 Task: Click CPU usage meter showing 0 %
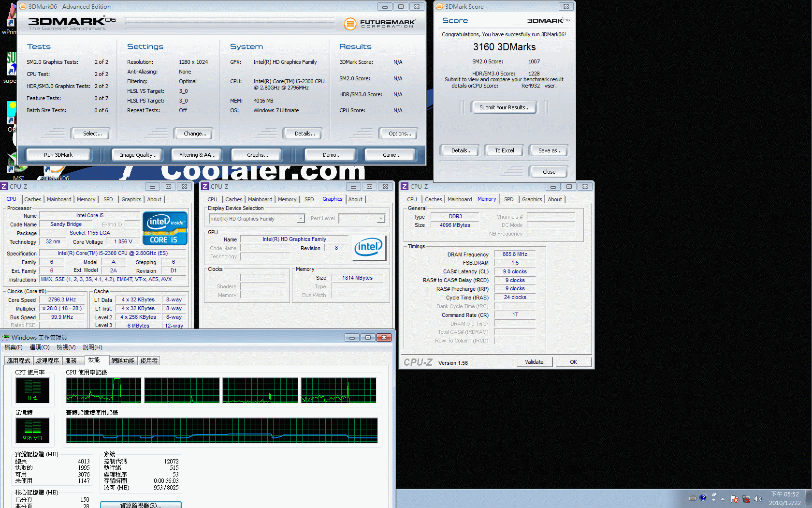32,390
